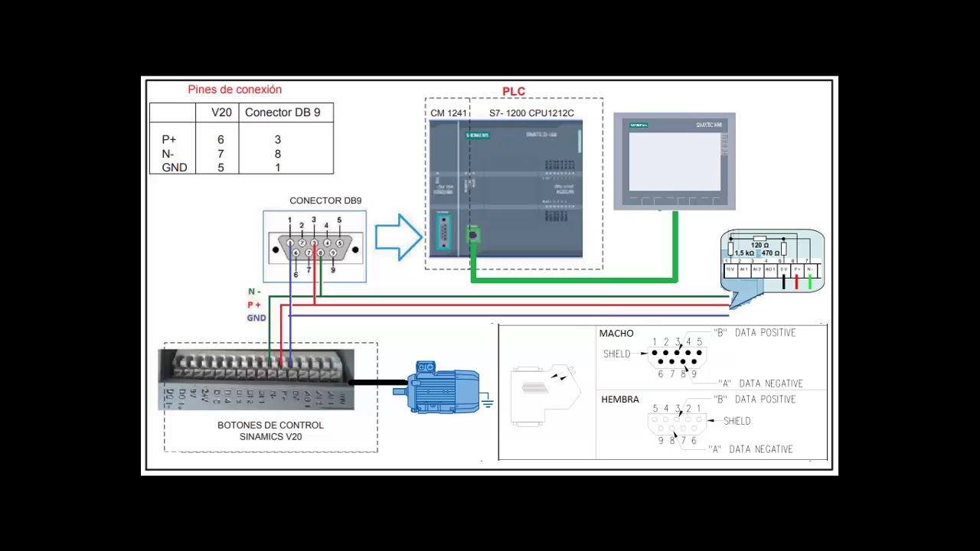Click the V20 terminal strip photo
The image size is (980, 551).
click(x=256, y=380)
